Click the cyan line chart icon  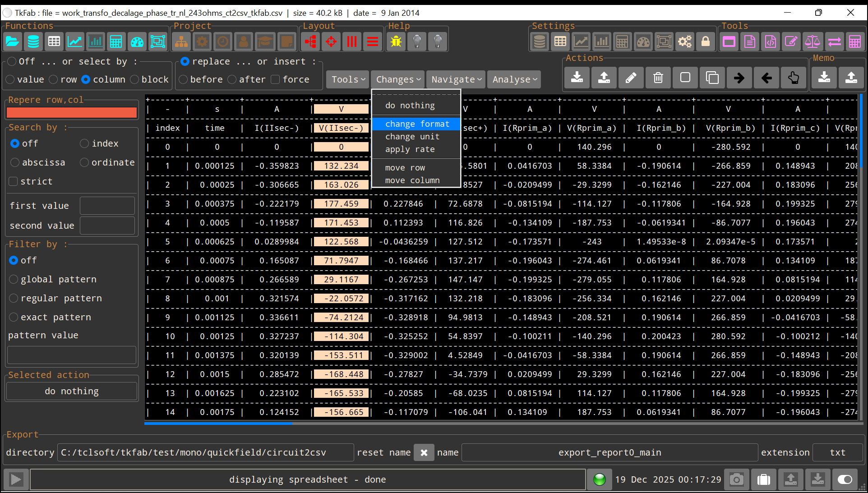pyautogui.click(x=75, y=42)
